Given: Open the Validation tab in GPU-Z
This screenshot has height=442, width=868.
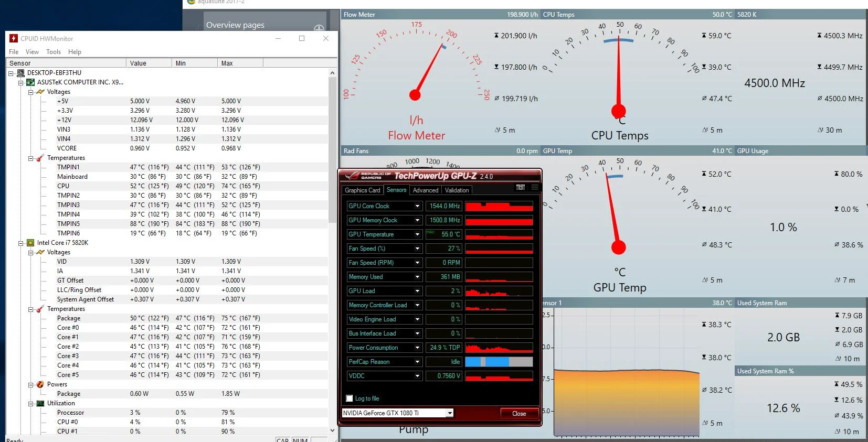Looking at the screenshot, I should (x=457, y=190).
